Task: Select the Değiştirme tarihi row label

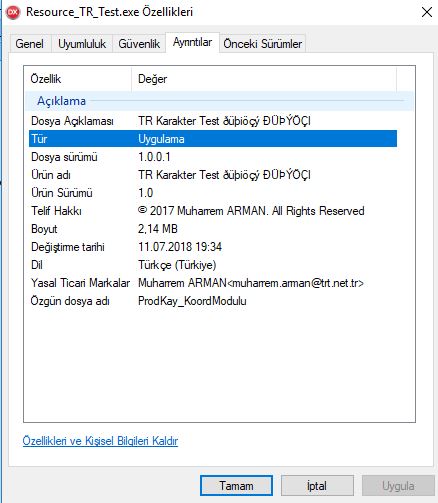Action: [68, 247]
